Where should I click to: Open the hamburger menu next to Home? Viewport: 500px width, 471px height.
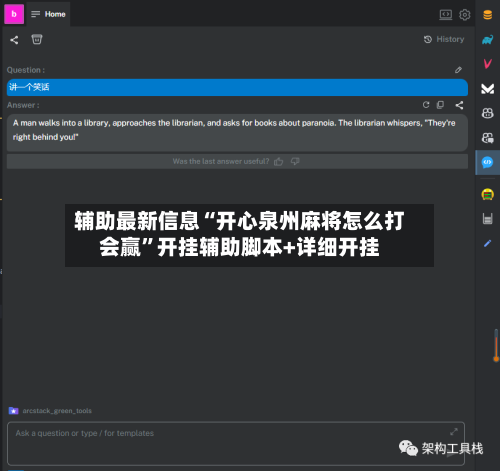pyautogui.click(x=35, y=14)
